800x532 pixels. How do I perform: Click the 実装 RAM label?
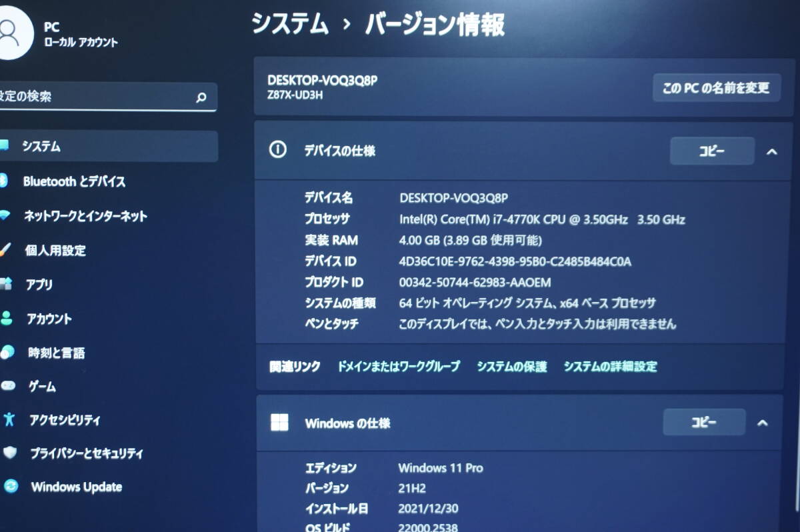tap(331, 240)
